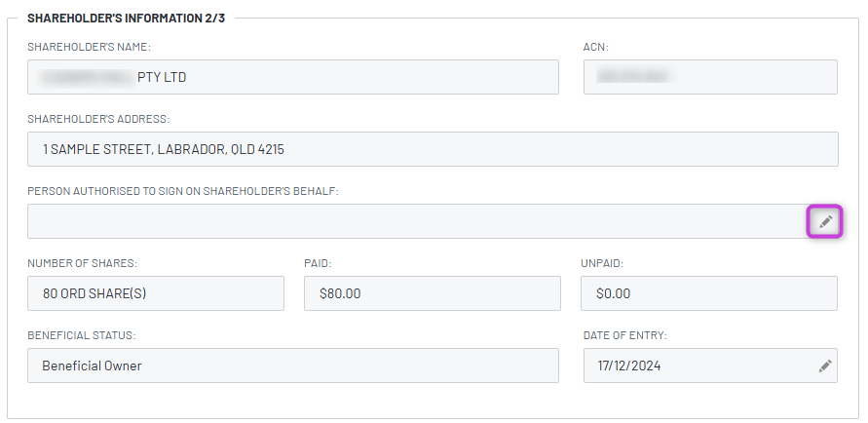The image size is (868, 423).
Task: Click the Shareholder's Information 2/3 heading
Action: pos(126,19)
